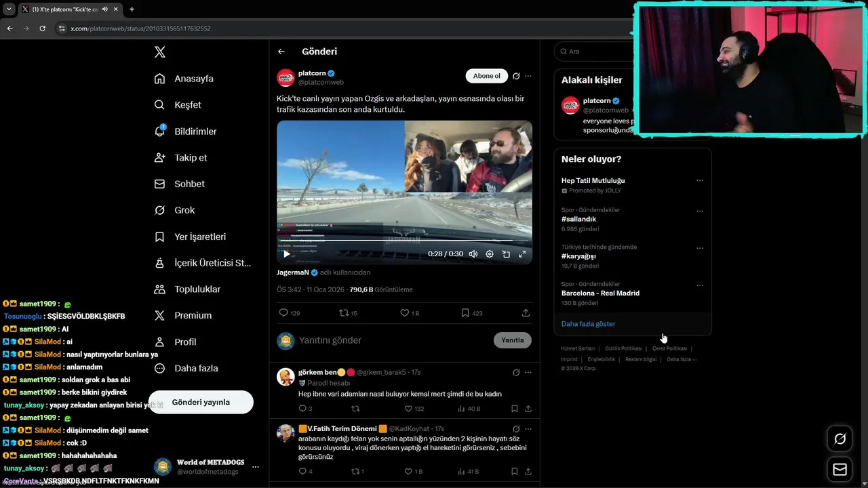Image resolution: width=868 pixels, height=488 pixels.
Task: Share the main post
Action: point(526,313)
